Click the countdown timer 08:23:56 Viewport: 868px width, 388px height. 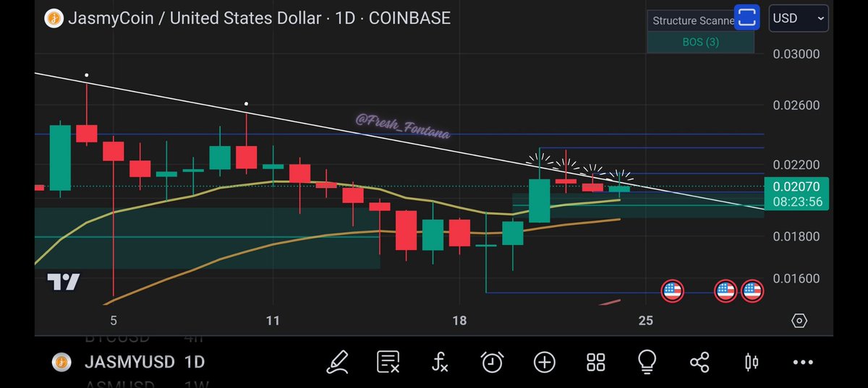799,202
